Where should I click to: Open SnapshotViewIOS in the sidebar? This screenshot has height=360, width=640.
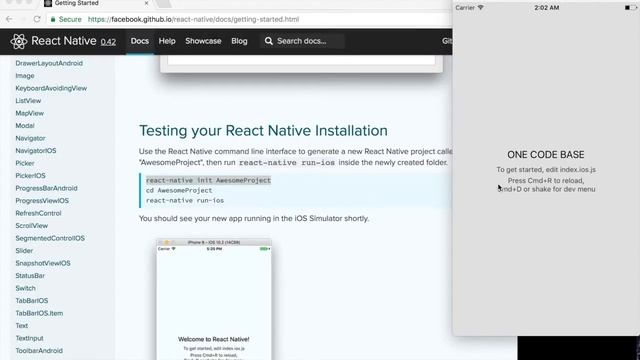(43, 263)
